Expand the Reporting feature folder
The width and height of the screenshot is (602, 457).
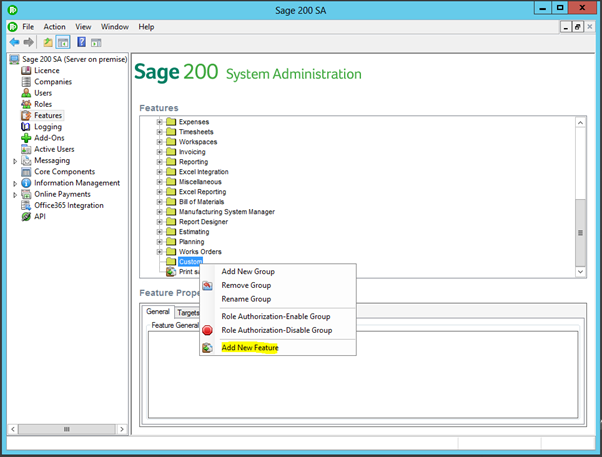click(x=159, y=162)
